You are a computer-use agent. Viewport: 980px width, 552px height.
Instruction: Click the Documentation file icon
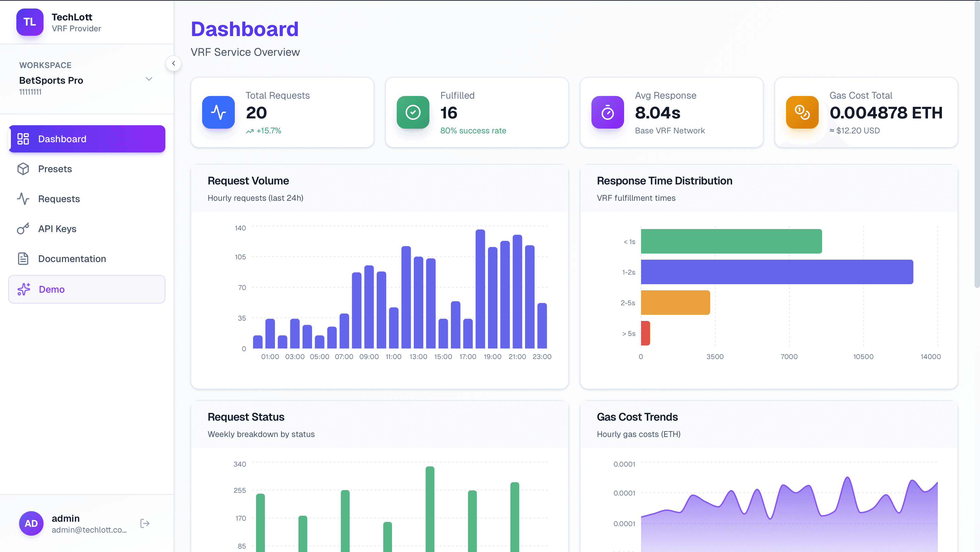[23, 259]
